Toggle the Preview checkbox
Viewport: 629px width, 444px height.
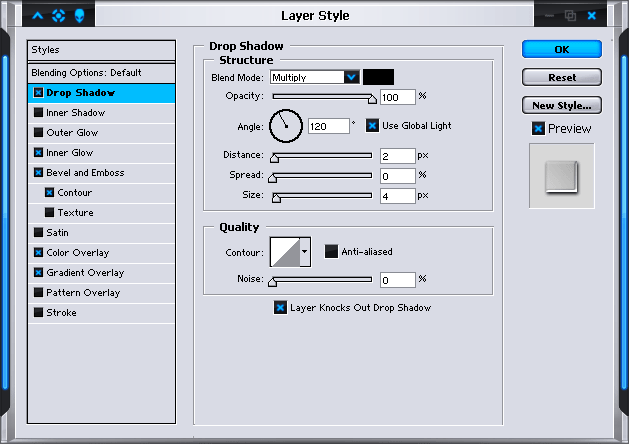(x=538, y=129)
